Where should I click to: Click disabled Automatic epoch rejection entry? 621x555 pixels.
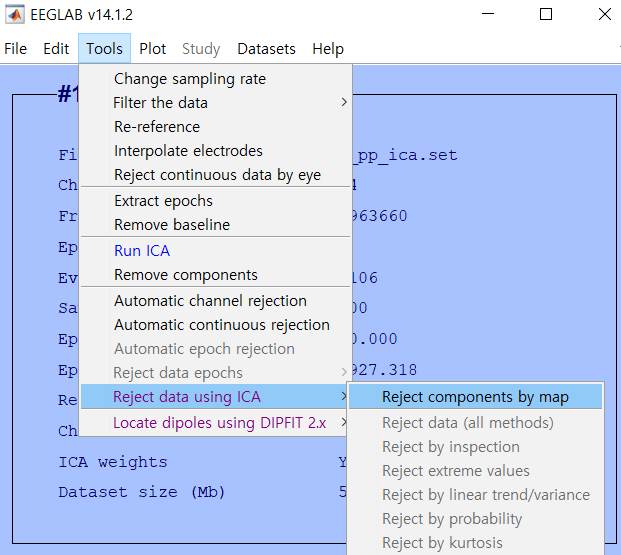(216, 349)
